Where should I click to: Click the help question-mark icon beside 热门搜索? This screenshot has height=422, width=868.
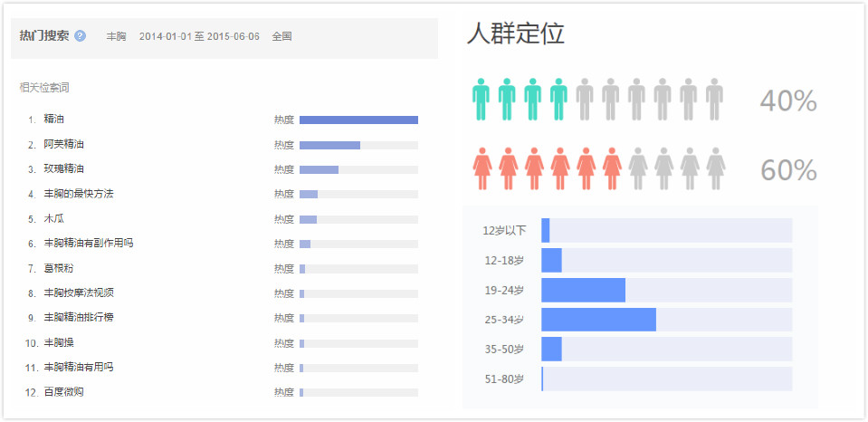pos(81,36)
